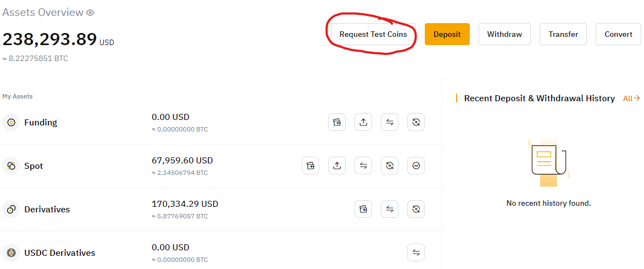644x269 pixels.
Task: Click the Funding row transfer arrows icon
Action: (x=390, y=122)
